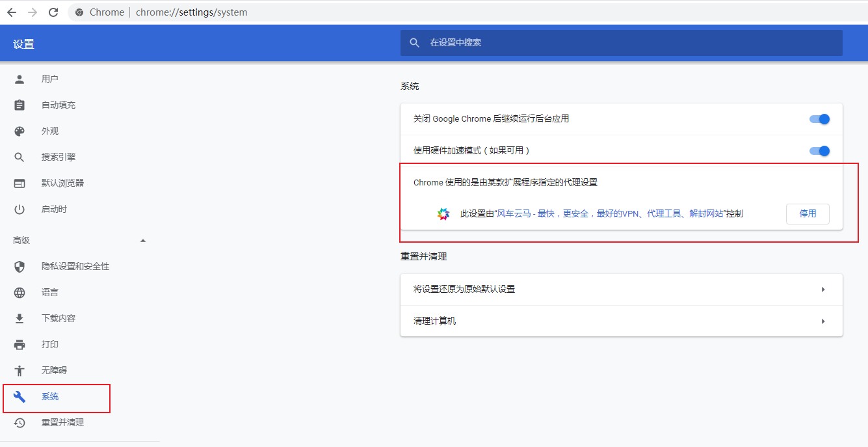
Task: Click the globe icon beside 语言
Action: tap(20, 292)
